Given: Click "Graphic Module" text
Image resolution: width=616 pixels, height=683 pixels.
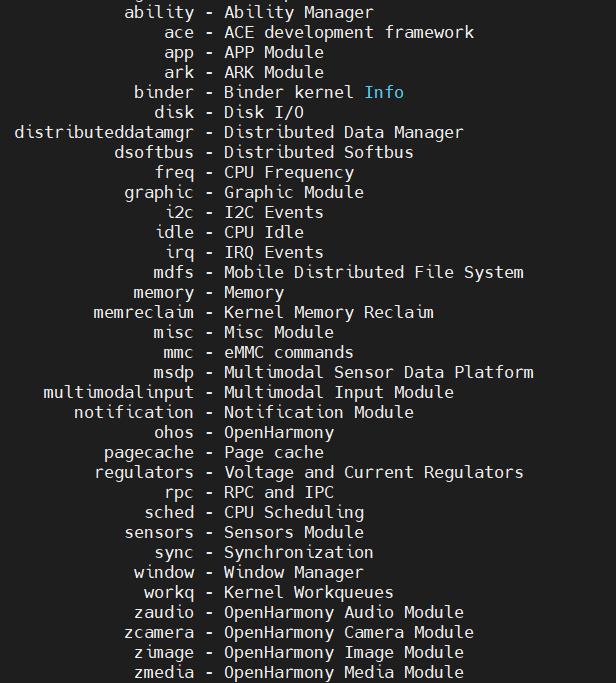Looking at the screenshot, I should coord(294,192).
